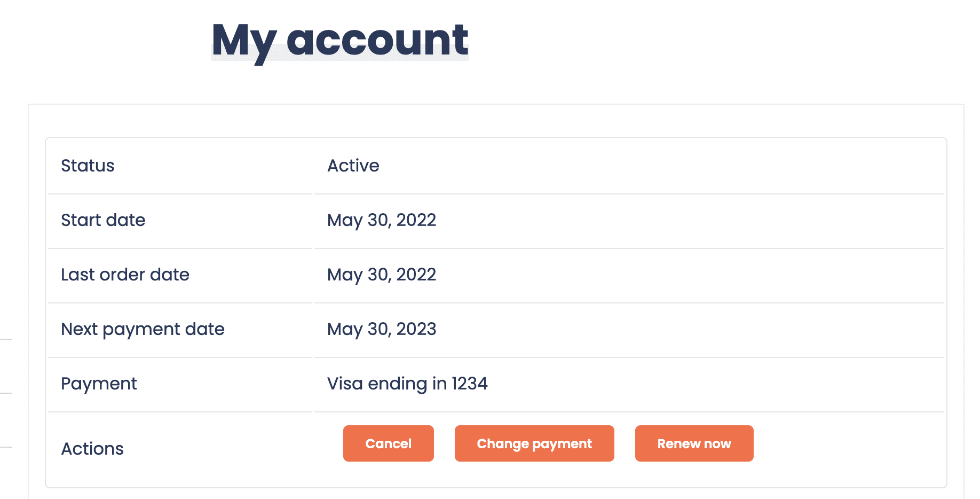Click the Last order date value
Screen dimensions: 980x499
pyautogui.click(x=382, y=275)
